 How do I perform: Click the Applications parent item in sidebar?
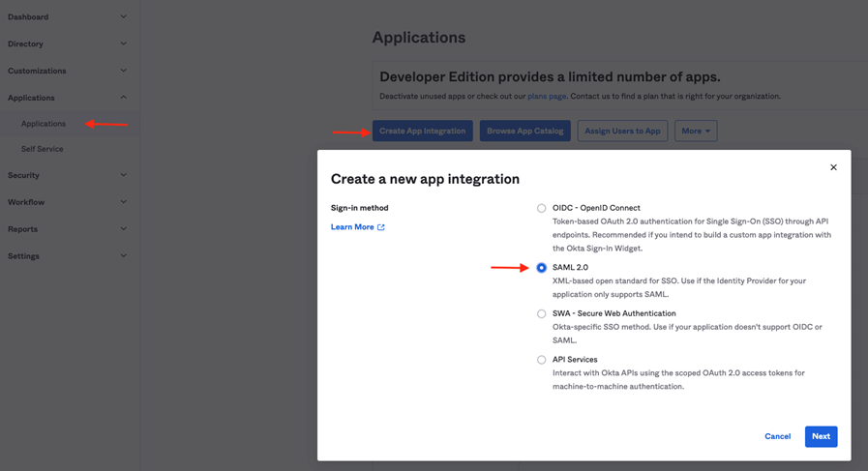32,98
